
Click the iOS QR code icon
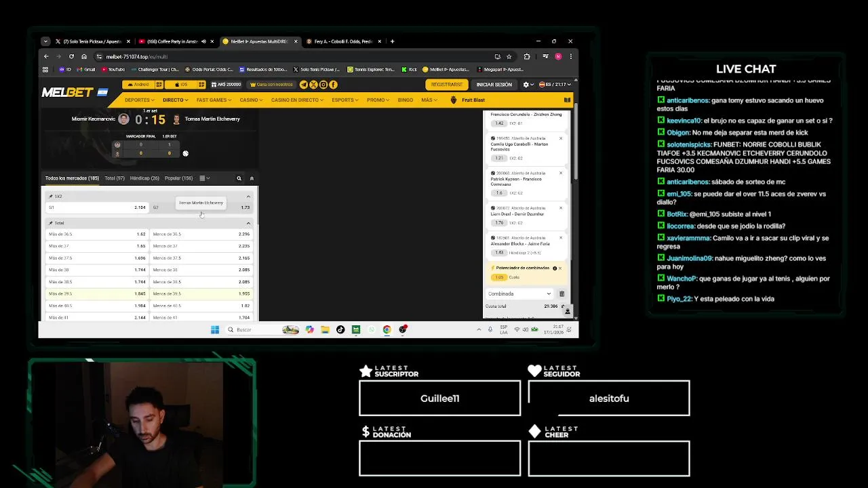(201, 85)
